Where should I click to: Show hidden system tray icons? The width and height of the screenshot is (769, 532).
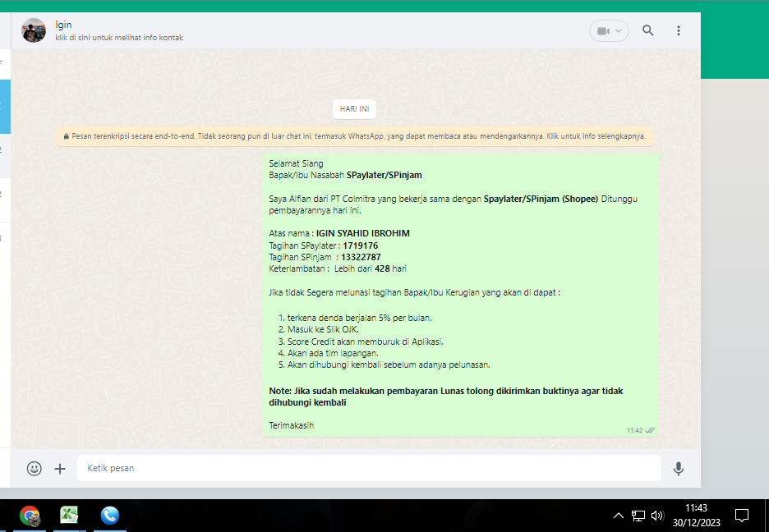pos(619,516)
